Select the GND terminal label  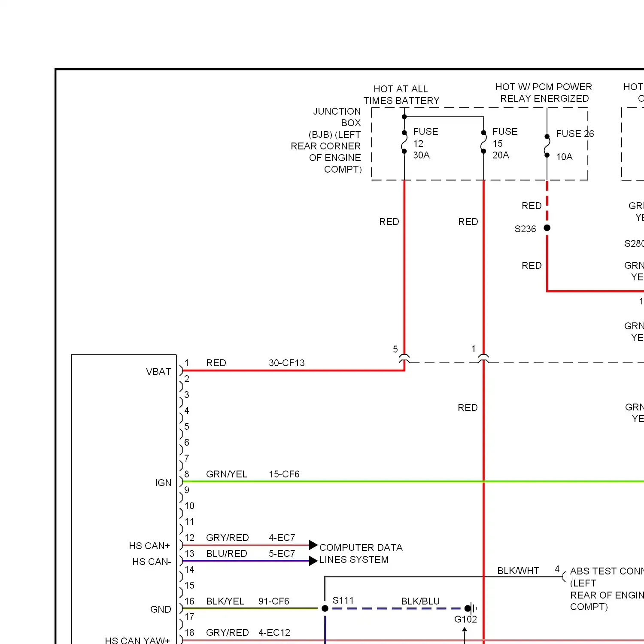[161, 610]
